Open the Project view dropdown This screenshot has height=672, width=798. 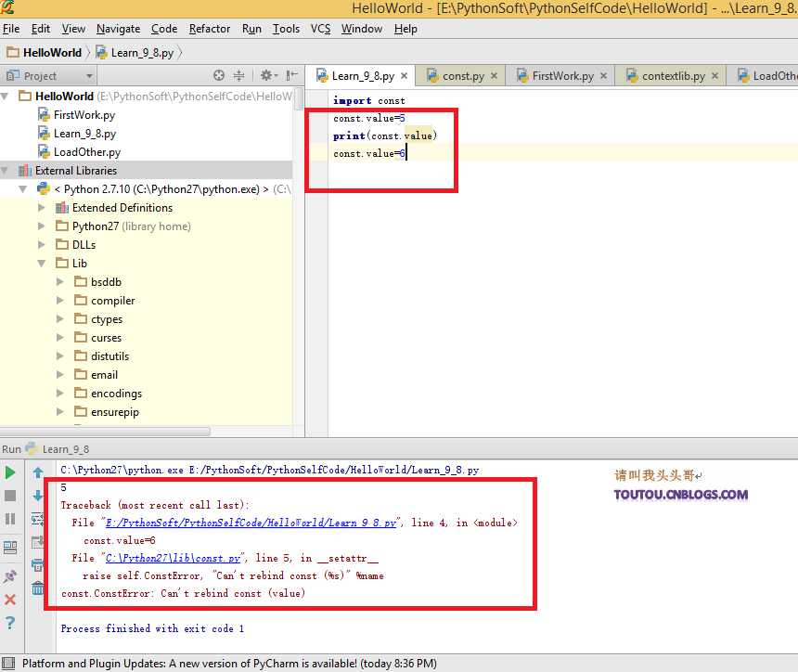tap(89, 76)
